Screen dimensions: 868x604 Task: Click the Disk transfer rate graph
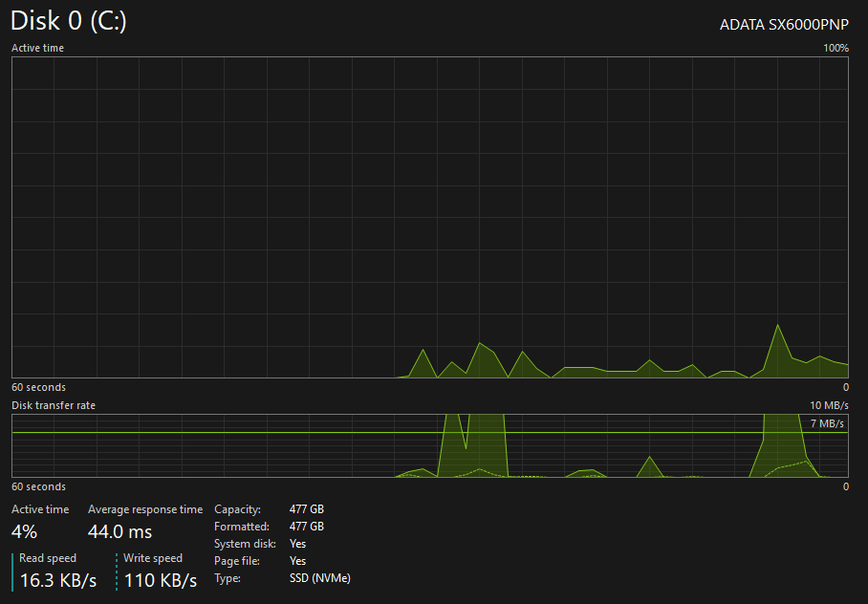tap(429, 445)
